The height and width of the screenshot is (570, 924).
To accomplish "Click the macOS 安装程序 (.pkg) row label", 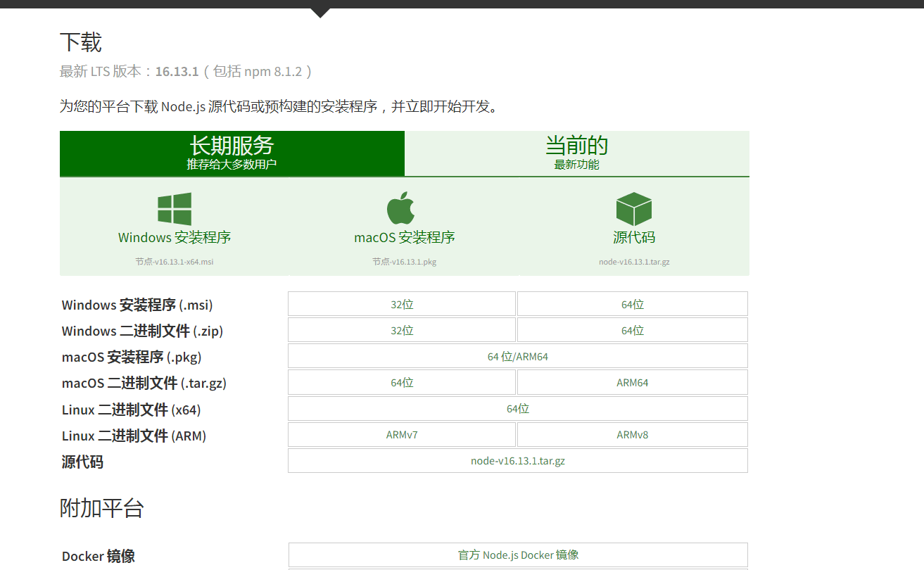I will pos(132,357).
